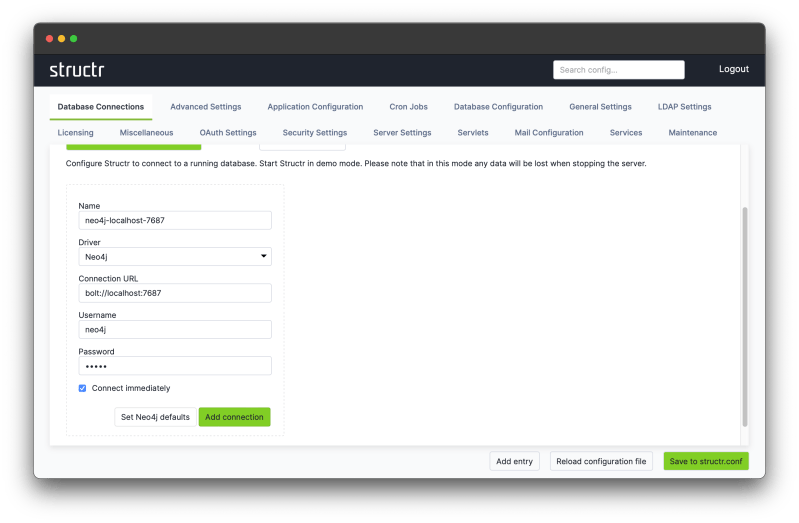Image resolution: width=799 pixels, height=523 pixels.
Task: Minimize window with yellow button
Action: tap(62, 39)
